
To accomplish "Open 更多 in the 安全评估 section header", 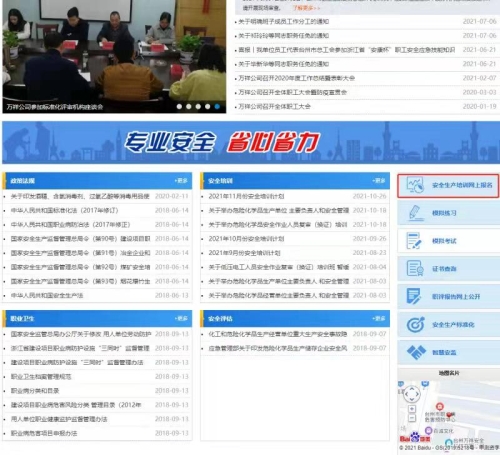I will click(379, 318).
